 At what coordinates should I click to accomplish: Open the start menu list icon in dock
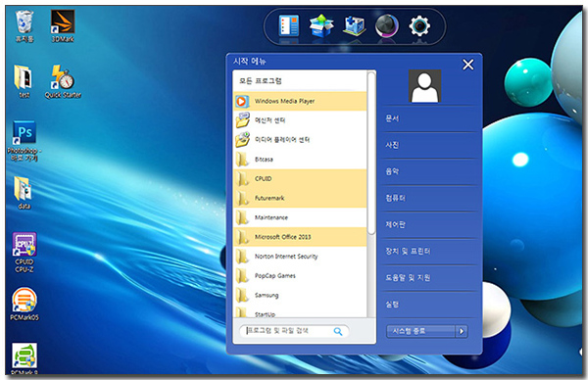click(x=289, y=25)
